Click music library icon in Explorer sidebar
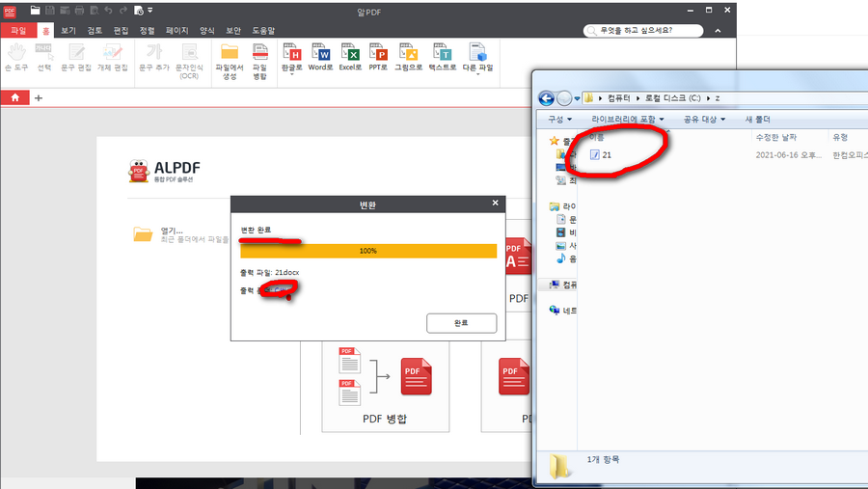The width and height of the screenshot is (868, 489). click(560, 258)
